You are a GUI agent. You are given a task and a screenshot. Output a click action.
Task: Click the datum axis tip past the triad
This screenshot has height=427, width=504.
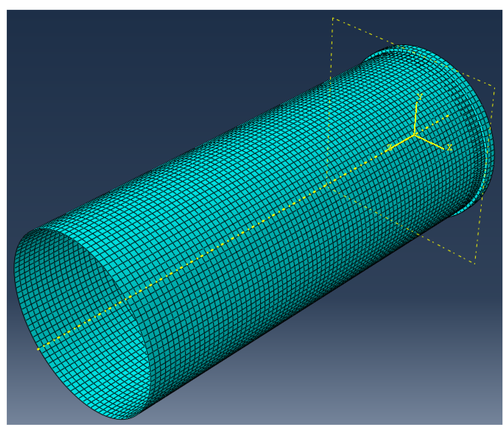[x=448, y=116]
